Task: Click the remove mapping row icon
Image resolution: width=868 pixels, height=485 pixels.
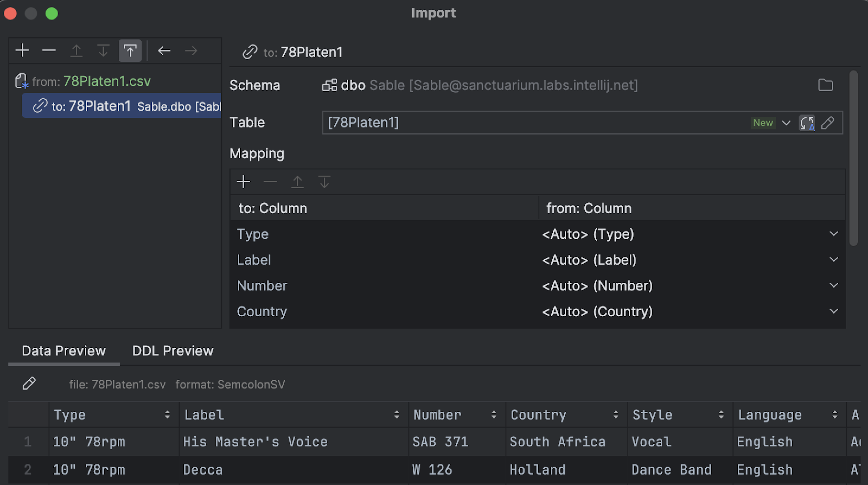Action: (x=271, y=182)
